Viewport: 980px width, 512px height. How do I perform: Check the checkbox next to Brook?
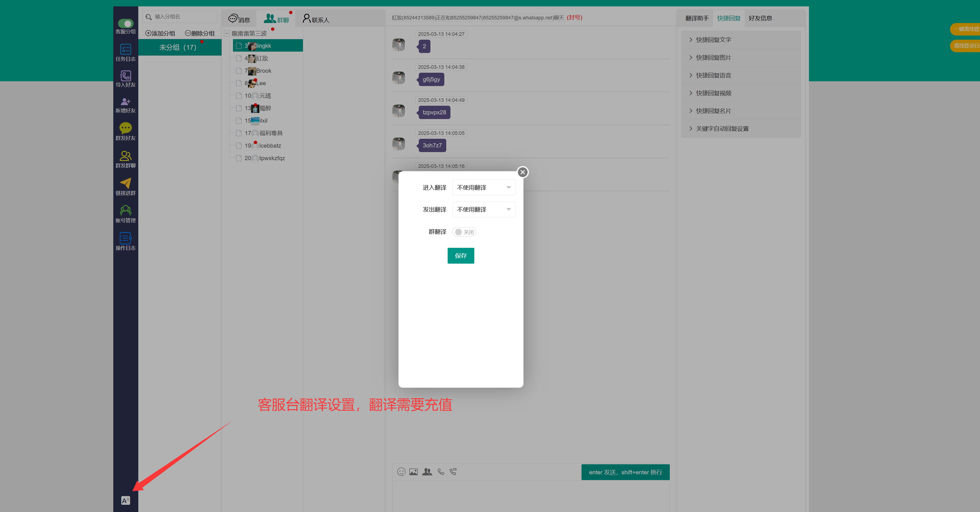point(239,71)
